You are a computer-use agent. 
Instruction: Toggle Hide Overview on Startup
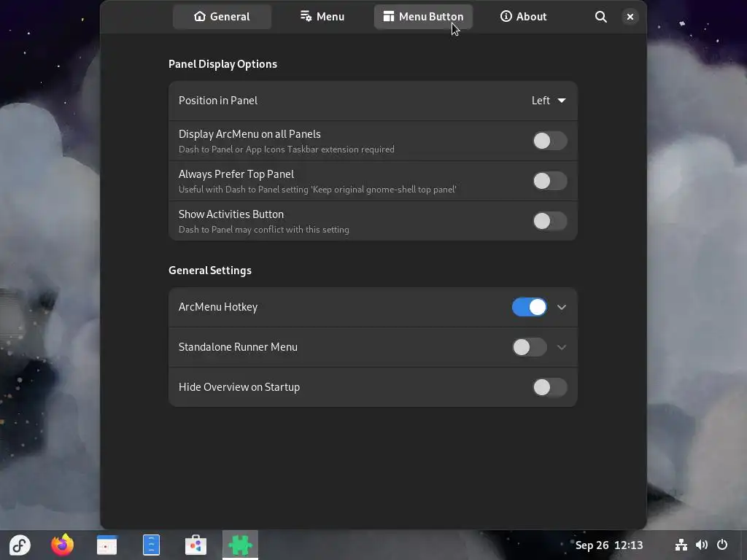click(x=550, y=387)
